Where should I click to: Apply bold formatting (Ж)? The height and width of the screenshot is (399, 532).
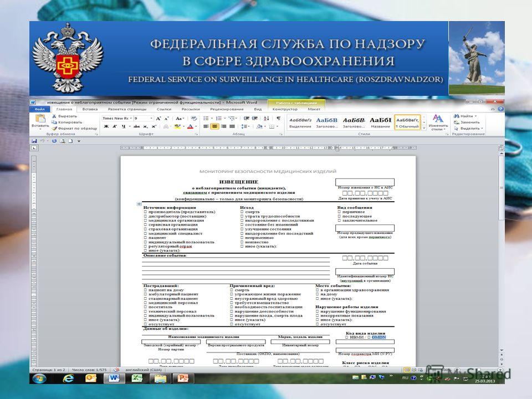[106, 126]
